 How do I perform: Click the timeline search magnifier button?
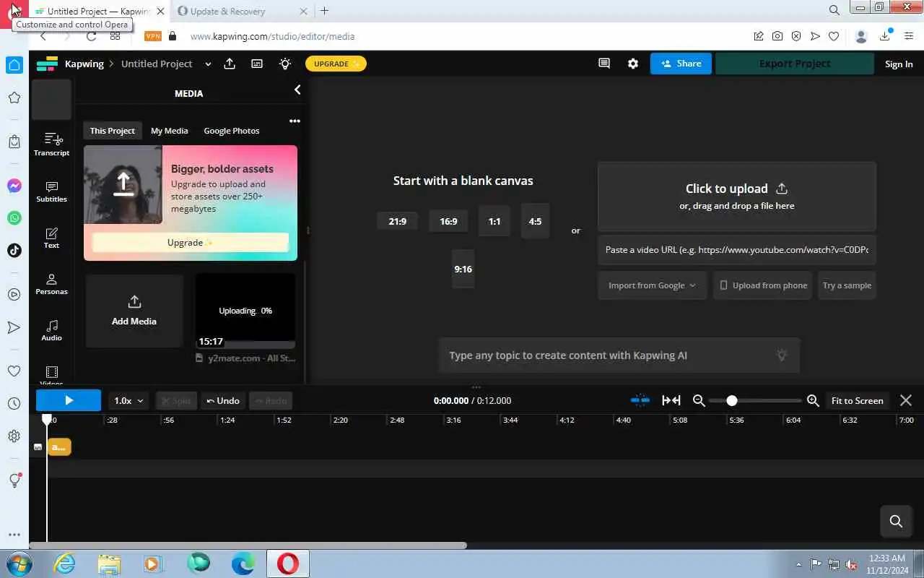896,521
